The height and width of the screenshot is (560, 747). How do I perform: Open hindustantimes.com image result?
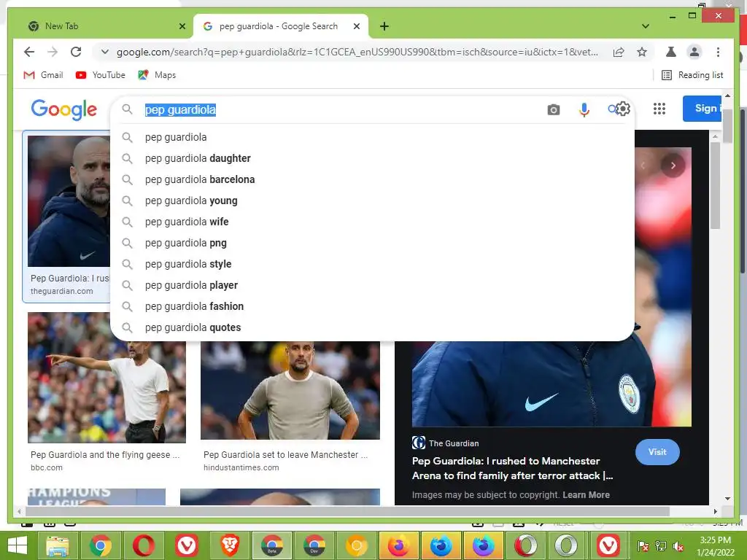[x=290, y=391]
